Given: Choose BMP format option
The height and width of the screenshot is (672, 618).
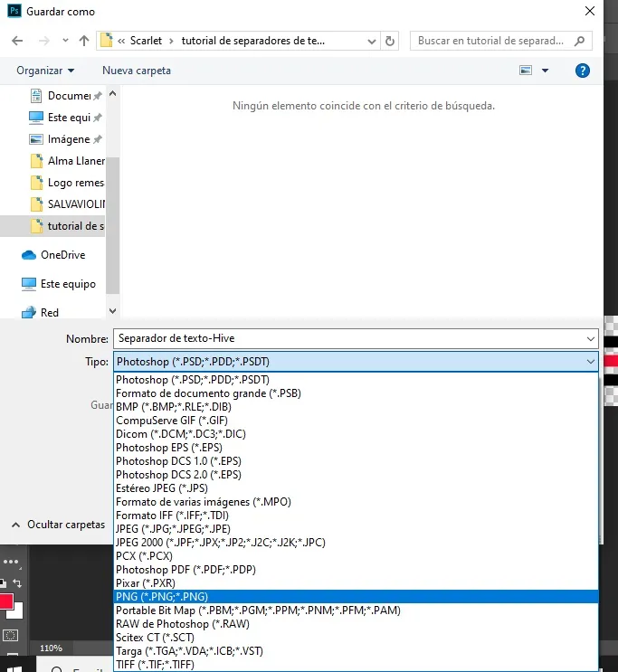Looking at the screenshot, I should point(356,407).
